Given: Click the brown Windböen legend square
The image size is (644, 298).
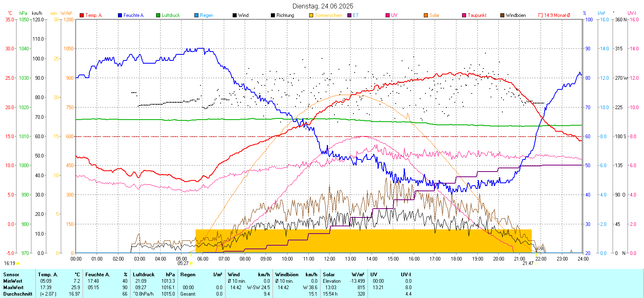Looking at the screenshot, I should click(x=502, y=15).
